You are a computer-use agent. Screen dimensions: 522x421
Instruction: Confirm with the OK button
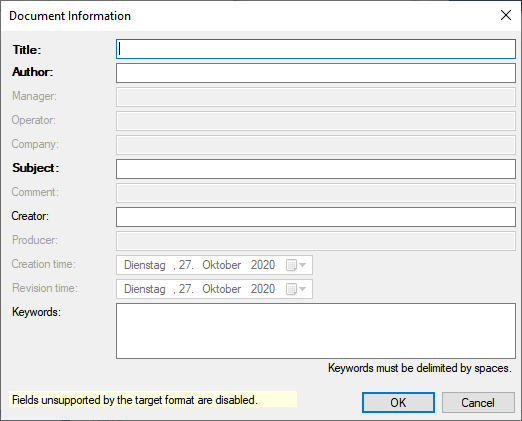click(x=398, y=403)
